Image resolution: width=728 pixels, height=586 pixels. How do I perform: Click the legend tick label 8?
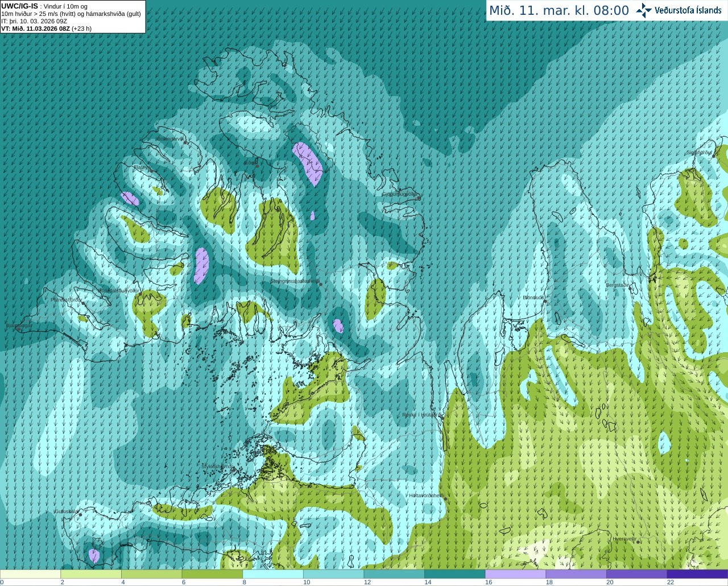pos(244,582)
